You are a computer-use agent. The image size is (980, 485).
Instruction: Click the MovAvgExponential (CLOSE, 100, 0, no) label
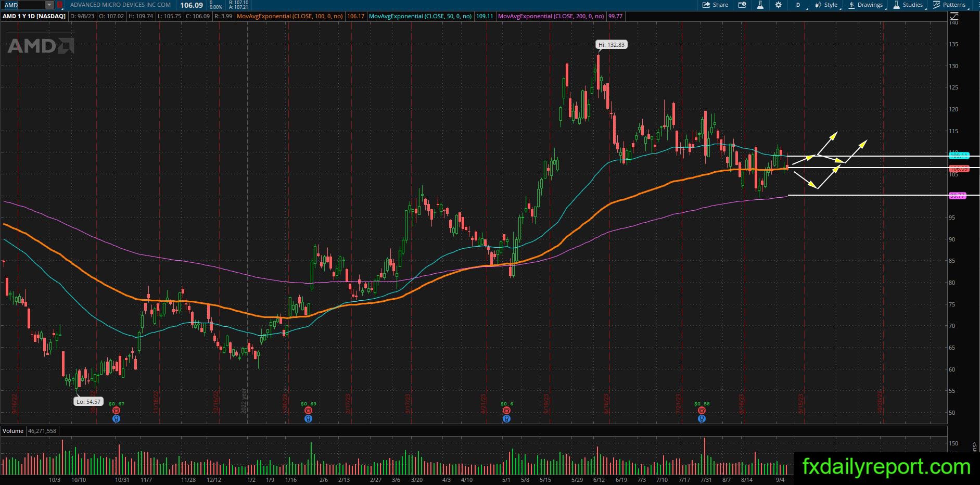pos(290,17)
